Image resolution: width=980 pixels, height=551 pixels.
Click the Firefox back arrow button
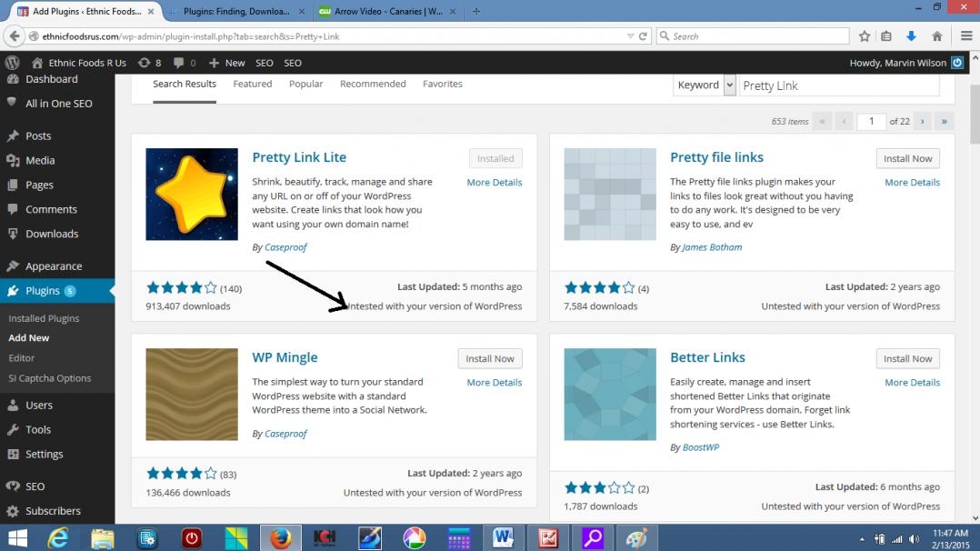click(15, 36)
